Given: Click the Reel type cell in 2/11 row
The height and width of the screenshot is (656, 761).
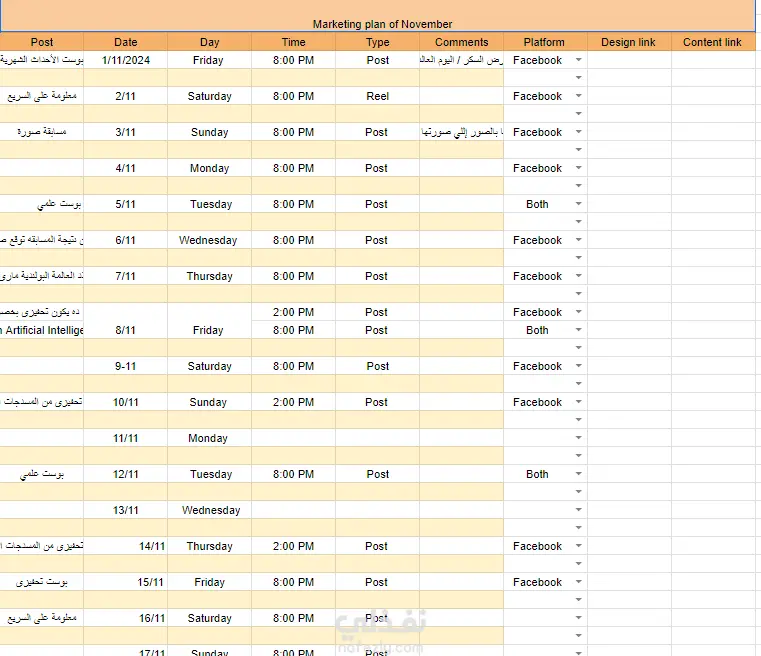Looking at the screenshot, I should [378, 96].
